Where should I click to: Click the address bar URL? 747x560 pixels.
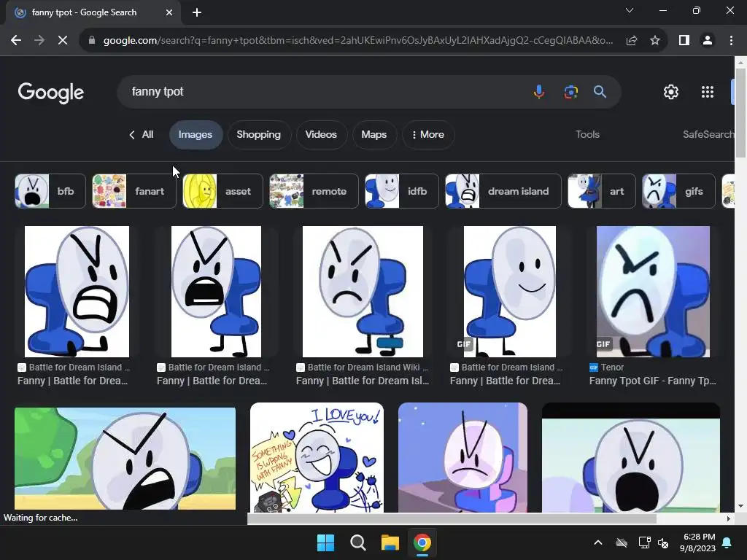[358, 41]
